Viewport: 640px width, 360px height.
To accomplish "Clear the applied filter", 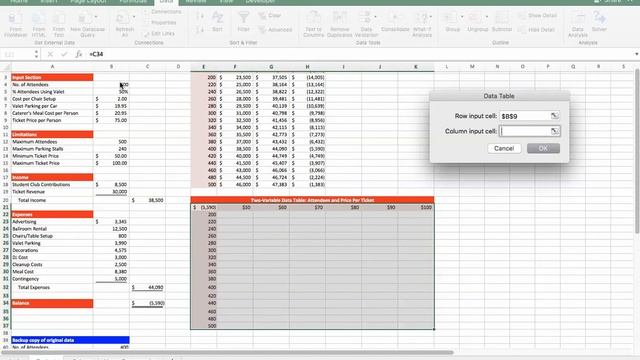I will point(270,16).
